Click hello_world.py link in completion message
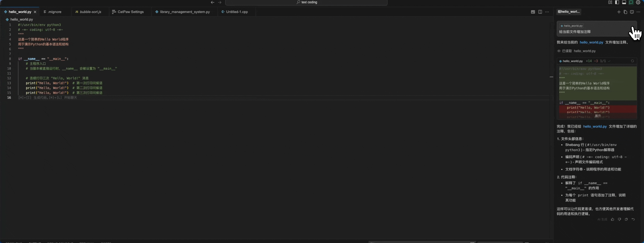The image size is (644, 243). 595,126
